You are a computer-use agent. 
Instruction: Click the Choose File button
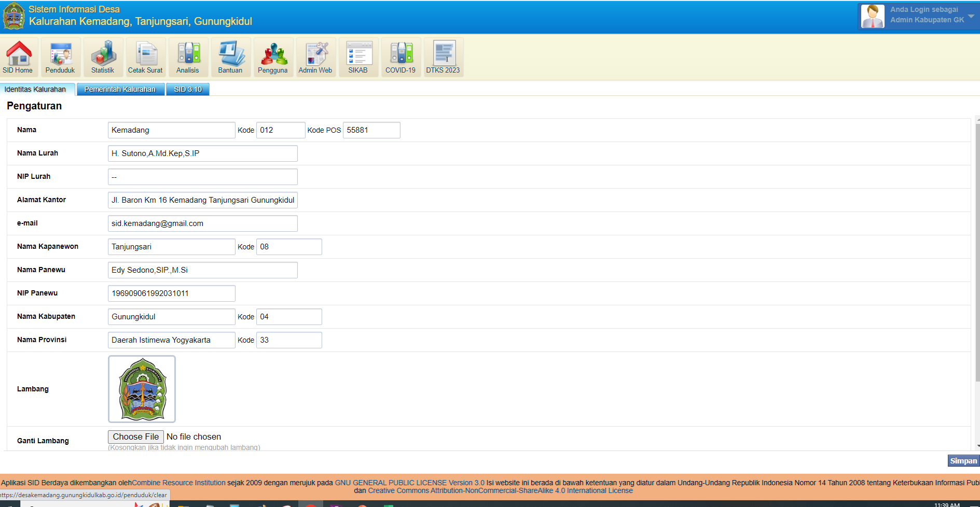point(136,437)
